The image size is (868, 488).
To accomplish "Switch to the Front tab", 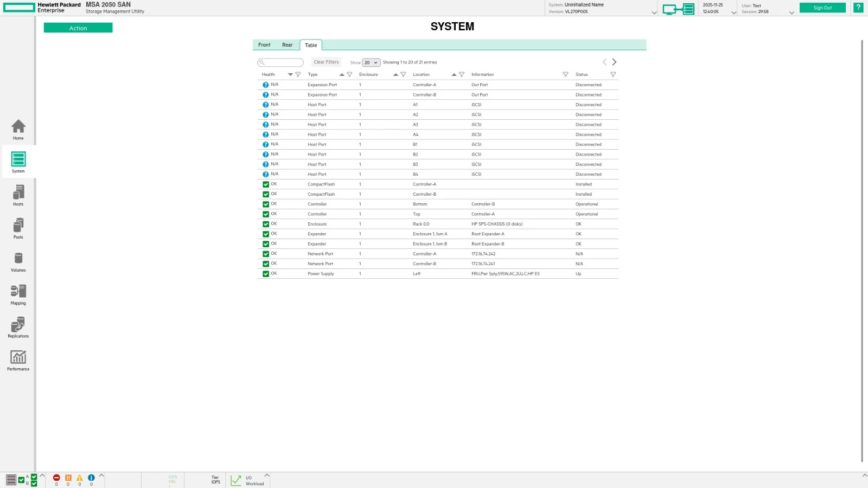I will 264,45.
